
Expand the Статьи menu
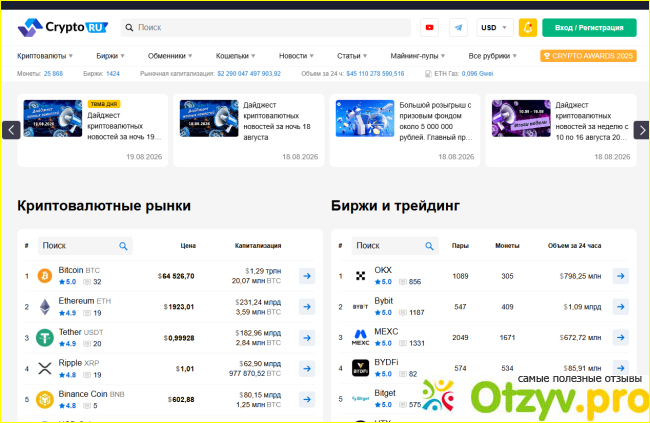click(x=352, y=56)
